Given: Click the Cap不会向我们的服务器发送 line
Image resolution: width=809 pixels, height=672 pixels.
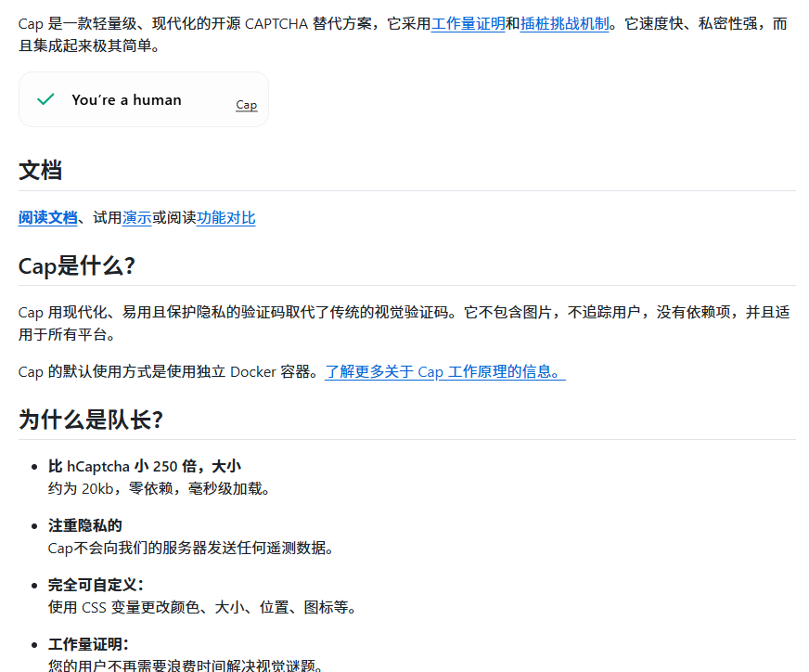Looking at the screenshot, I should pyautogui.click(x=190, y=548).
